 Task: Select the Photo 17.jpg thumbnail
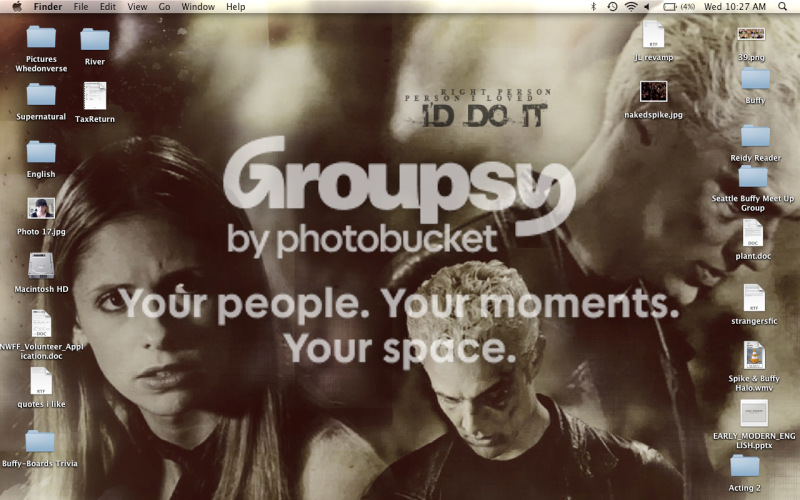(x=41, y=208)
